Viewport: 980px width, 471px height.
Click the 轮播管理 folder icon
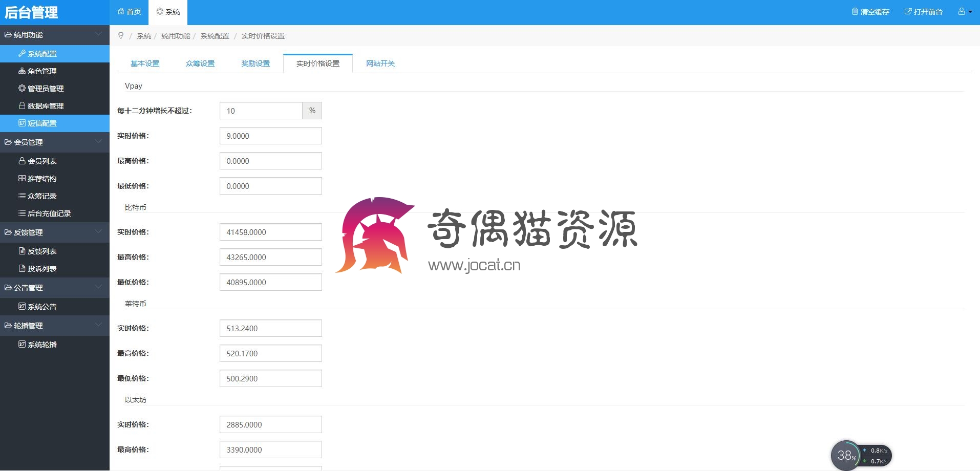pos(8,326)
